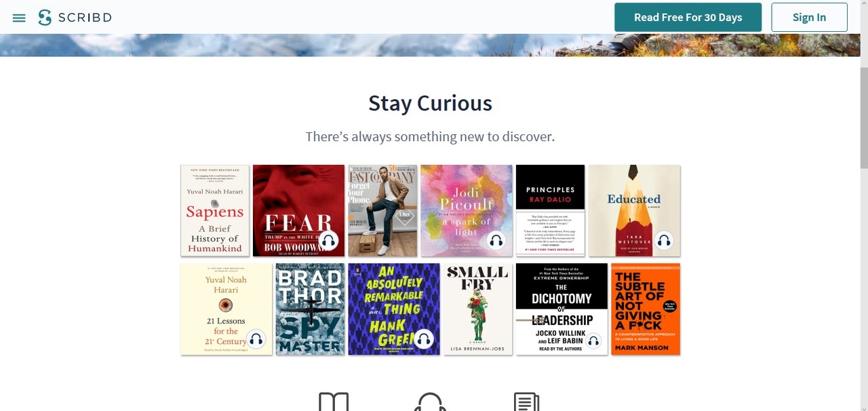Open the hamburger navigation menu
This screenshot has height=411, width=868.
point(19,18)
